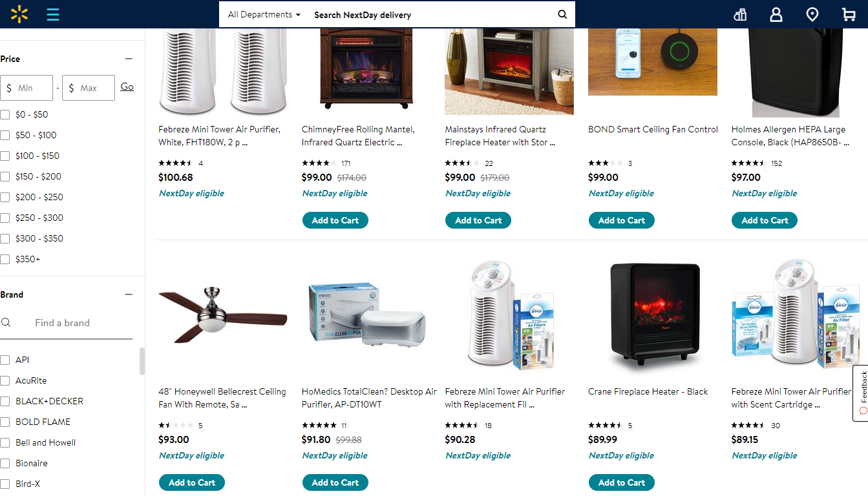Open the hamburger navigation menu
Viewport: 868px width, 496px height.
point(53,14)
